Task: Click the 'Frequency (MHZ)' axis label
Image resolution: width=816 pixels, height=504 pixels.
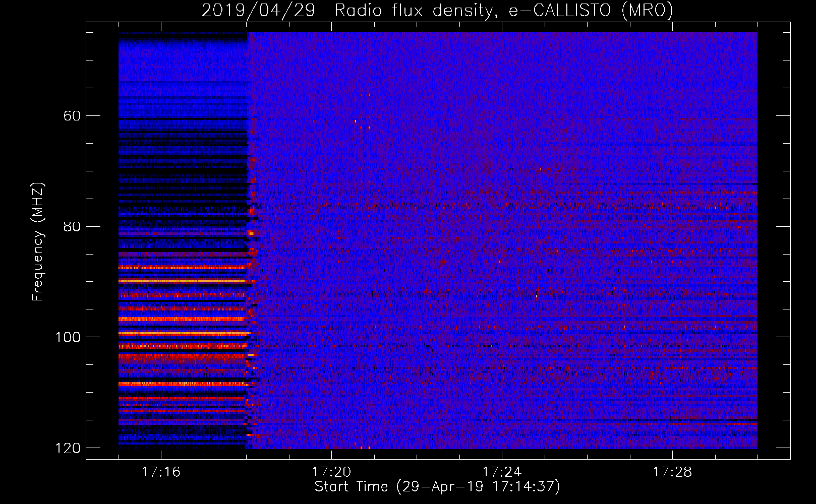Action: (x=38, y=242)
